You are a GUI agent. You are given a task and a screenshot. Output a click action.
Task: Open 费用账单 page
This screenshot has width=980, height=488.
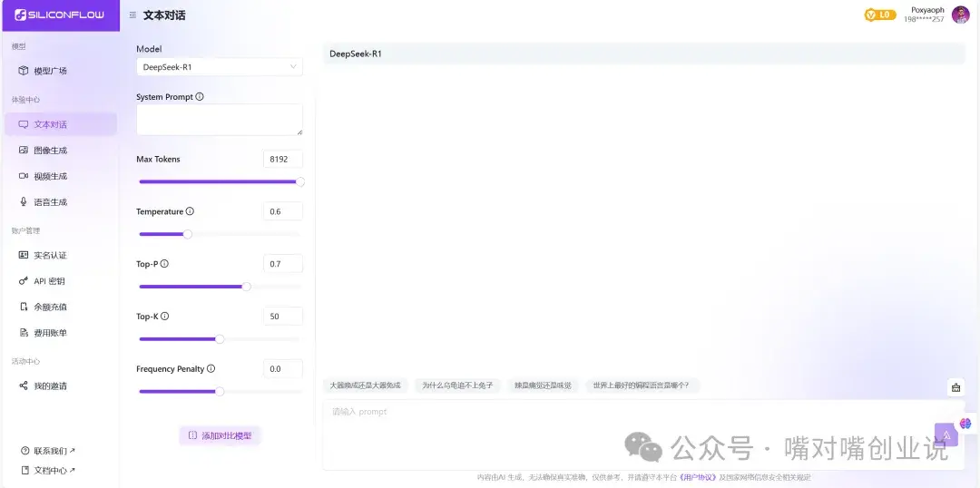(61, 333)
